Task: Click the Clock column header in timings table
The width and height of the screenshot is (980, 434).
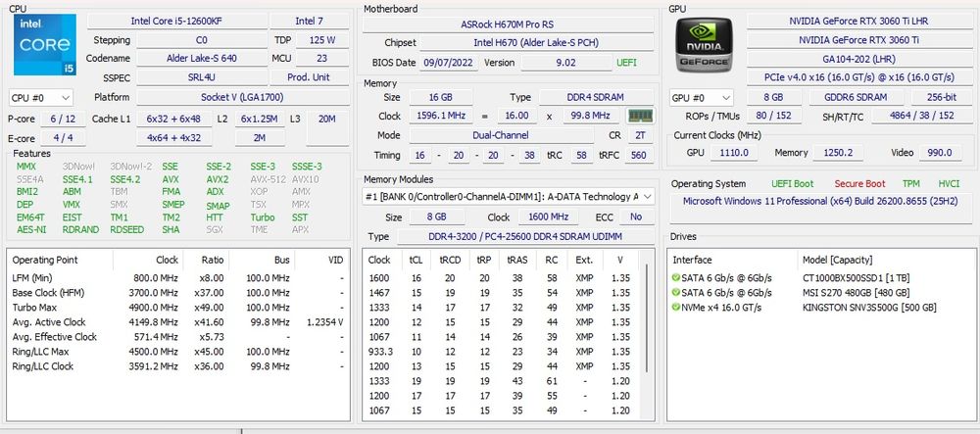Action: [379, 260]
